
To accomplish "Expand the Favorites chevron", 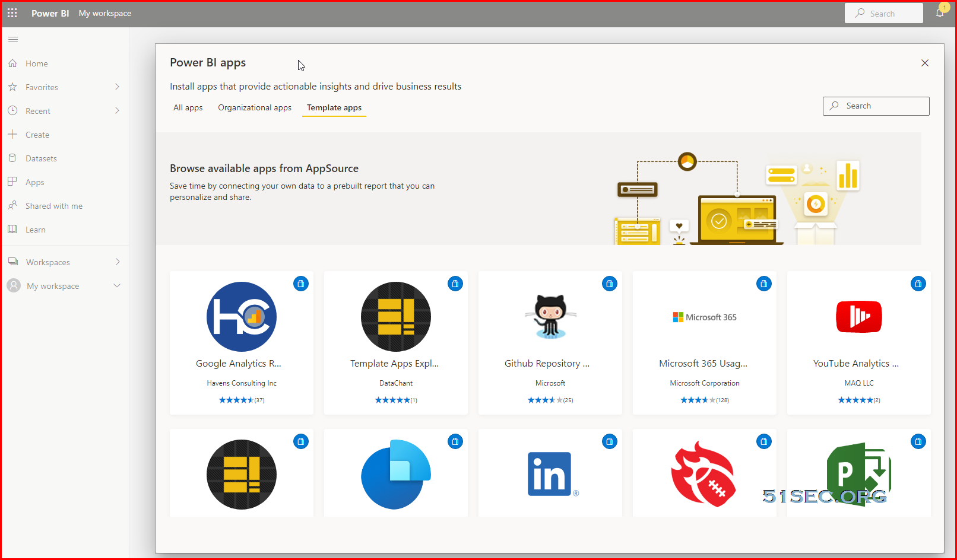I will coord(117,87).
